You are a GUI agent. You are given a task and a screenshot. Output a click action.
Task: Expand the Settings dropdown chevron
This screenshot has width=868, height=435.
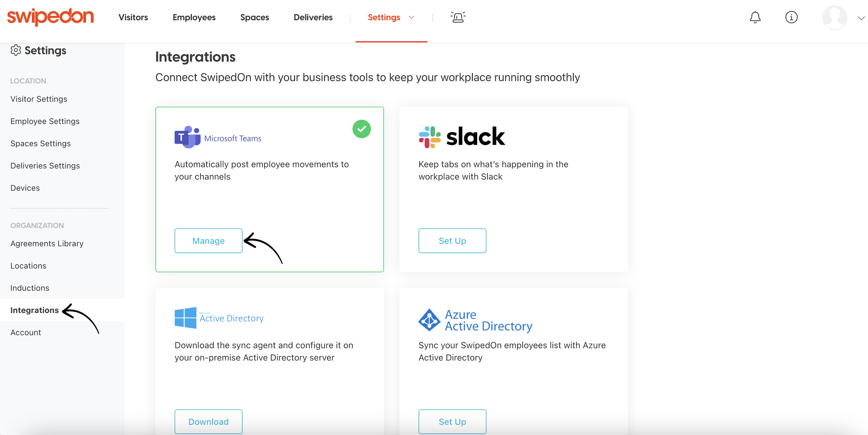[411, 18]
